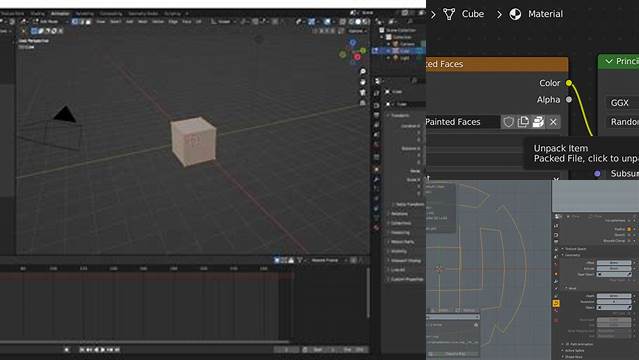Click the zoom magnifier viewport gizmo

click(363, 71)
